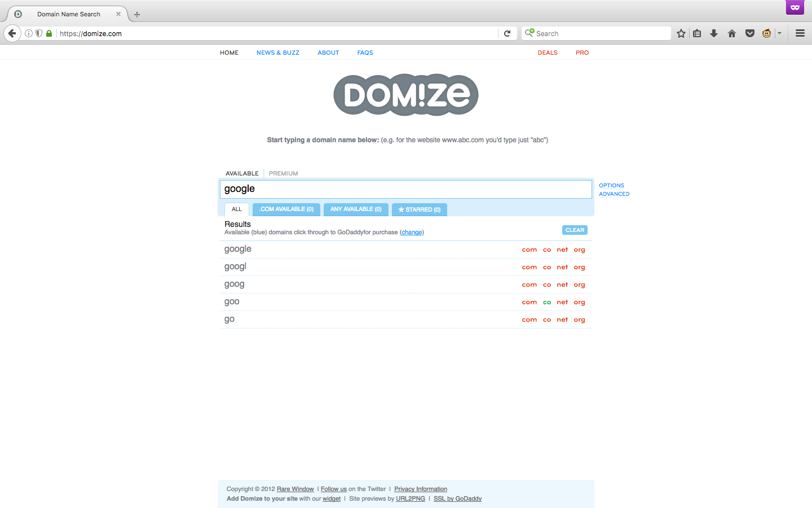This screenshot has width=812, height=508.
Task: Open SSL by GoDaddy link
Action: pyautogui.click(x=457, y=498)
